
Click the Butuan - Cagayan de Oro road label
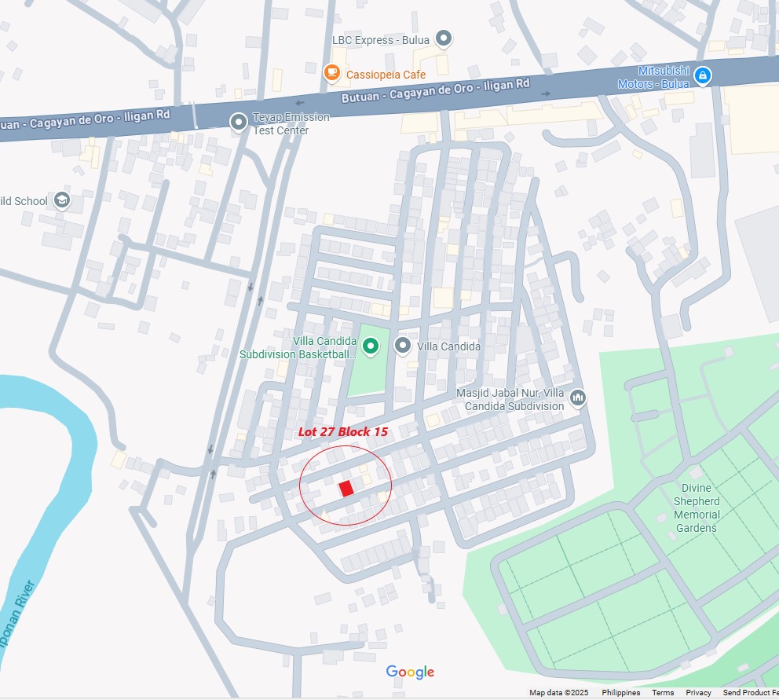point(436,90)
